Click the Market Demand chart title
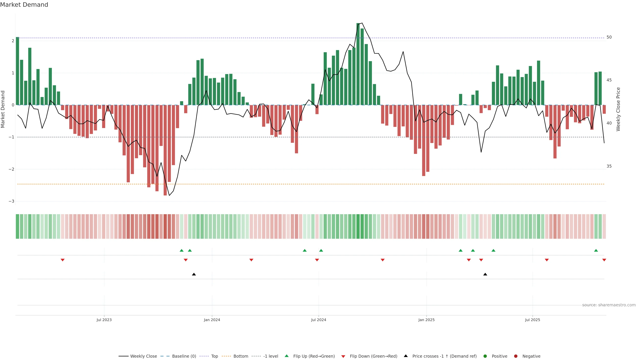 pyautogui.click(x=24, y=5)
